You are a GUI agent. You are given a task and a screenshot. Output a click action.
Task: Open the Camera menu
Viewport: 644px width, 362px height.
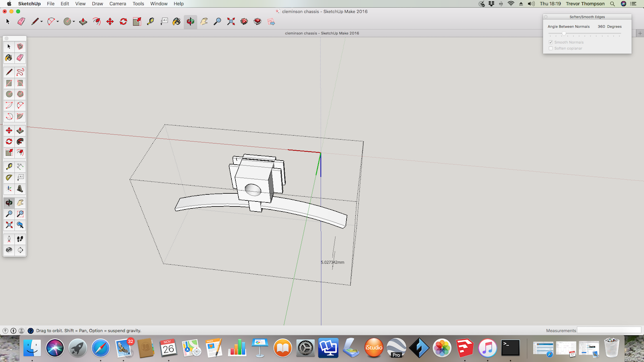click(118, 4)
